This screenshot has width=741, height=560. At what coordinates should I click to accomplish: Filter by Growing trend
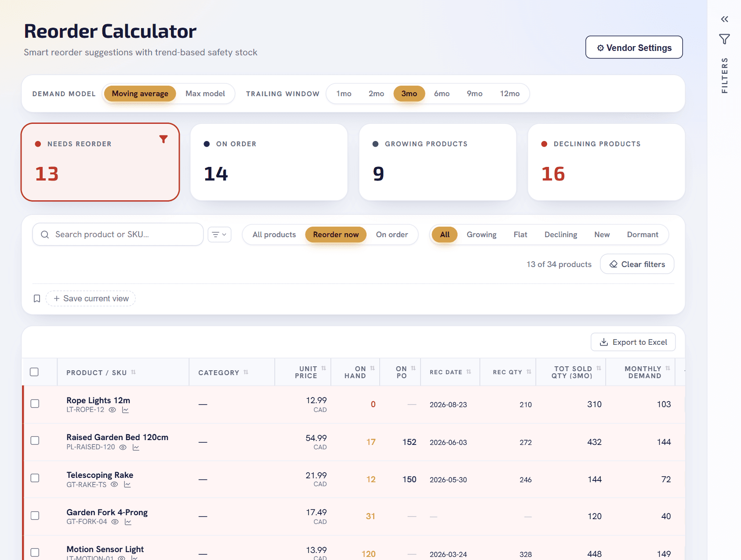[482, 235]
